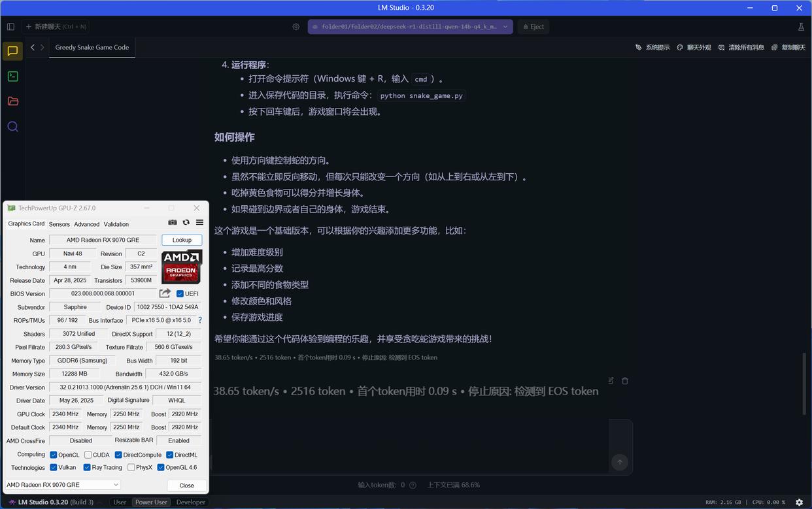The height and width of the screenshot is (509, 812).
Task: Click the AMD Radeon Graphics logo
Action: [182, 267]
